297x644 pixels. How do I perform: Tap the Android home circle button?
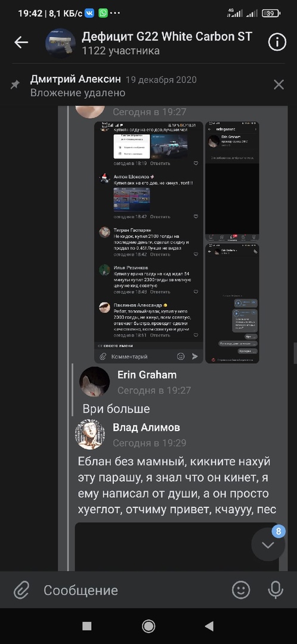coord(148,626)
